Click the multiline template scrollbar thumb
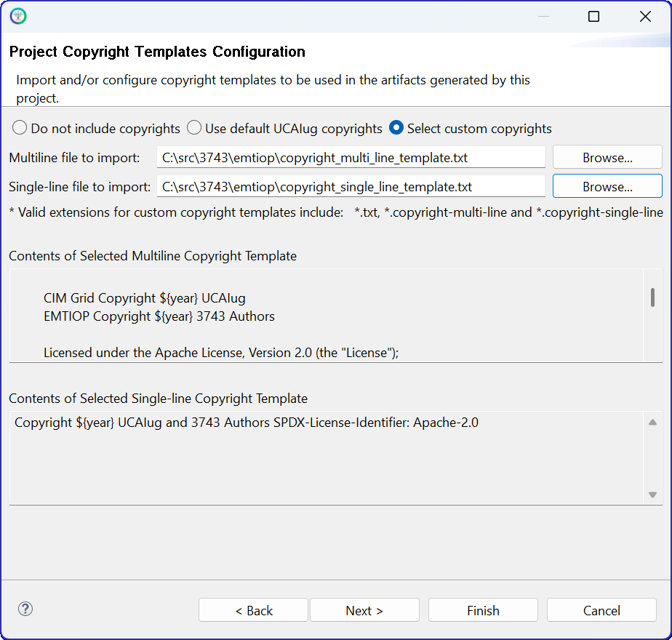This screenshot has height=640, width=672. [x=652, y=297]
